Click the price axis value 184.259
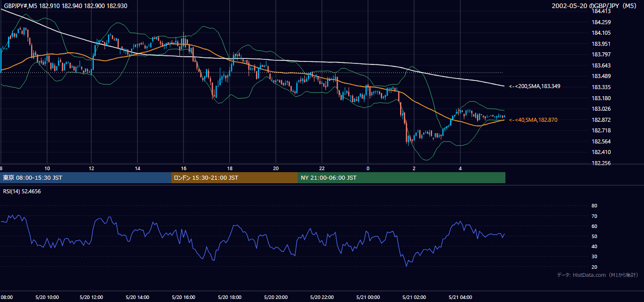Screen dimensions: 644x302 coord(601,22)
